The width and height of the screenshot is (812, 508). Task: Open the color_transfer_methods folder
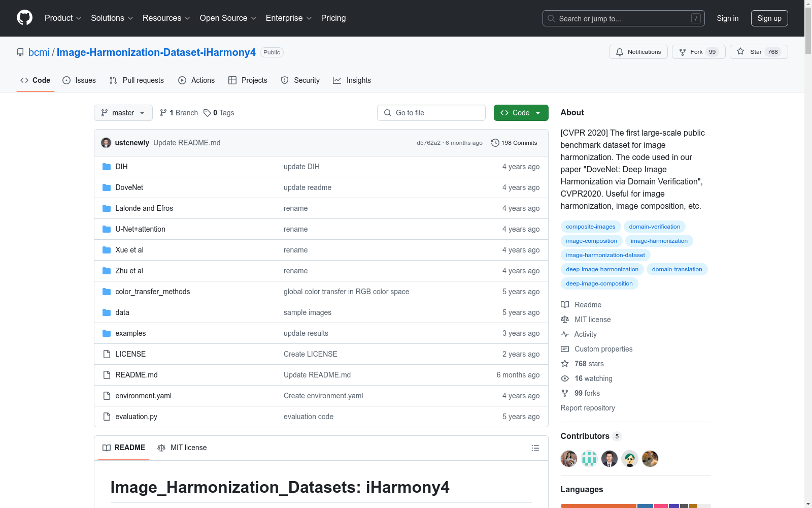(153, 292)
